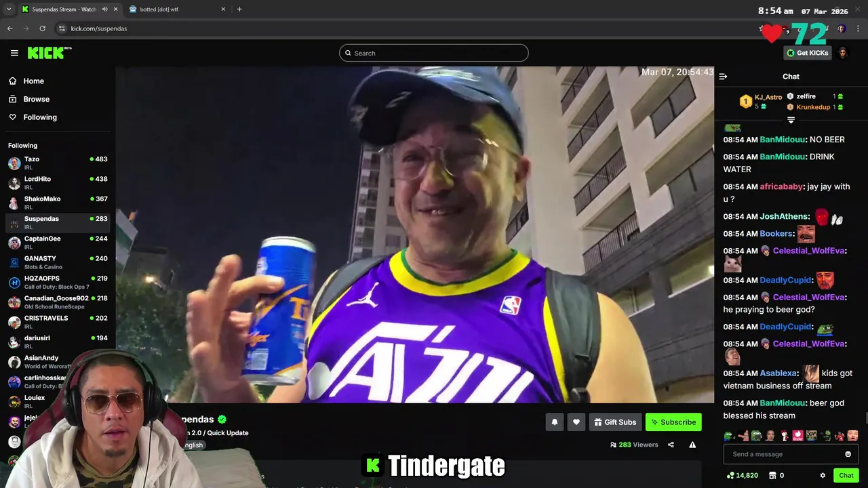Image resolution: width=868 pixels, height=488 pixels.
Task: Expand the gift leaderboard arrow
Action: (x=791, y=120)
